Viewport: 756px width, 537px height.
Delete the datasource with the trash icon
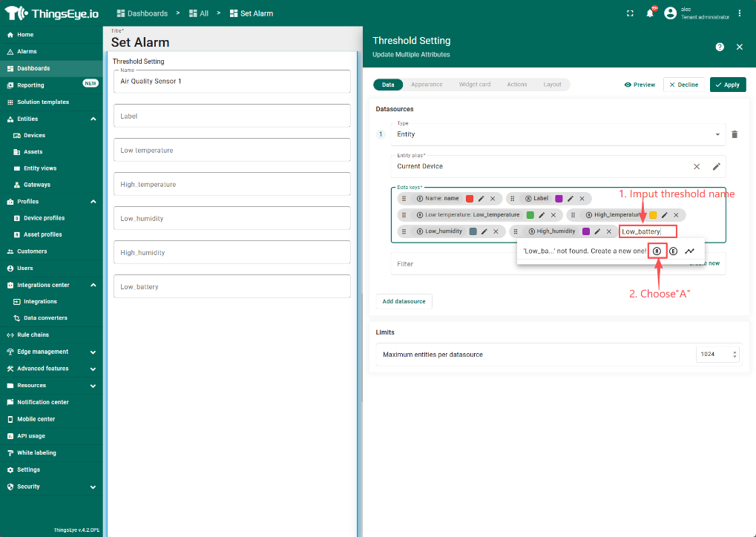(x=734, y=134)
